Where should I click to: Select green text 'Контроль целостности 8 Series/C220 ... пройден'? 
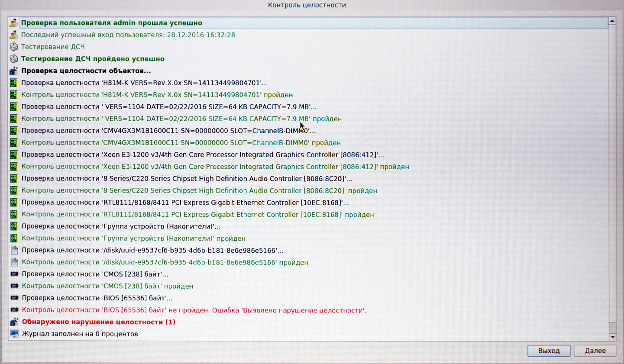coord(199,191)
